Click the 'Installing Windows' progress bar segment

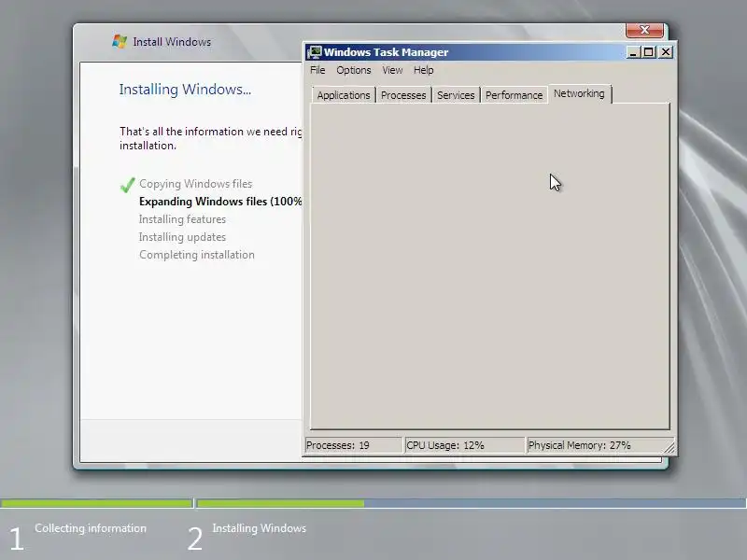472,503
